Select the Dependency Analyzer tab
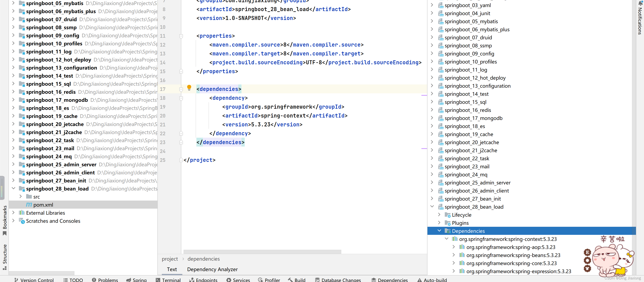 [212, 269]
